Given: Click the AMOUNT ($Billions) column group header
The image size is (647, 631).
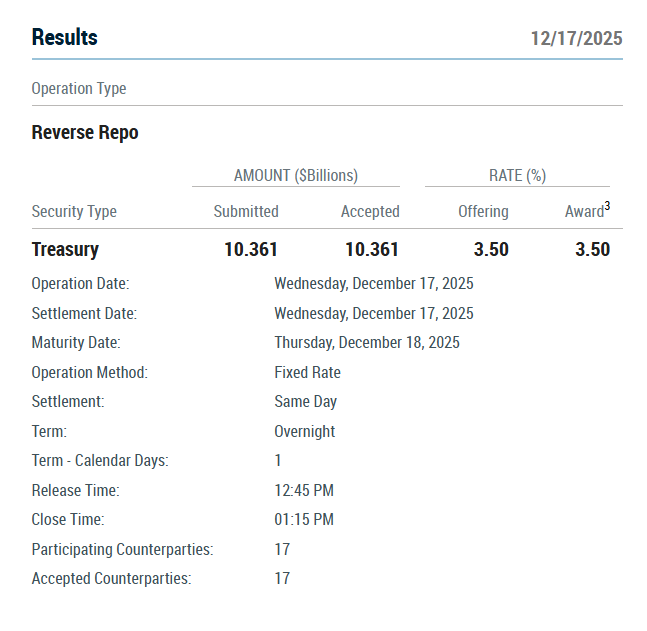Looking at the screenshot, I should pyautogui.click(x=296, y=175).
